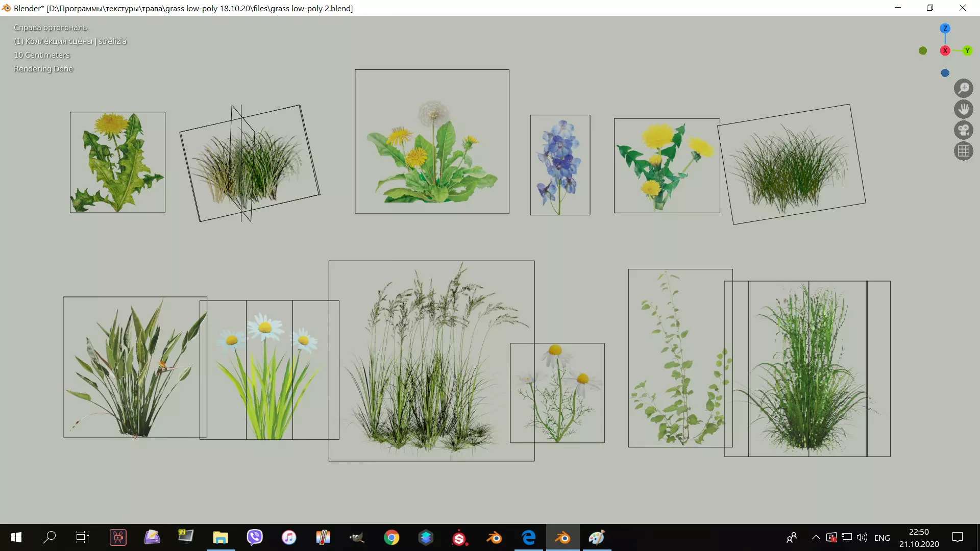The width and height of the screenshot is (980, 551).
Task: Click the zoom view gizmo button
Action: [963, 88]
